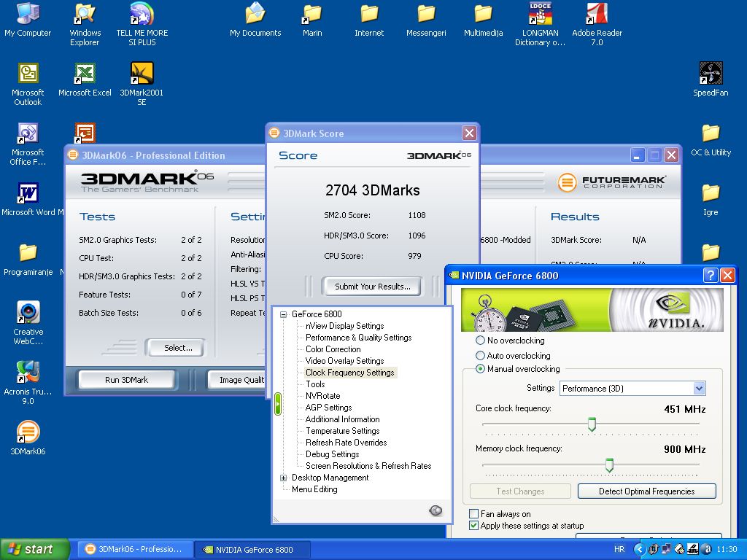Click Windows Start button
This screenshot has width=747, height=560.
point(35,549)
